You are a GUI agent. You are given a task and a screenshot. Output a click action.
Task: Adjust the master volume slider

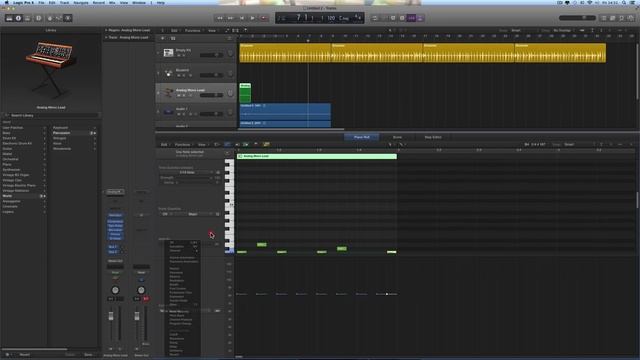(x=577, y=18)
